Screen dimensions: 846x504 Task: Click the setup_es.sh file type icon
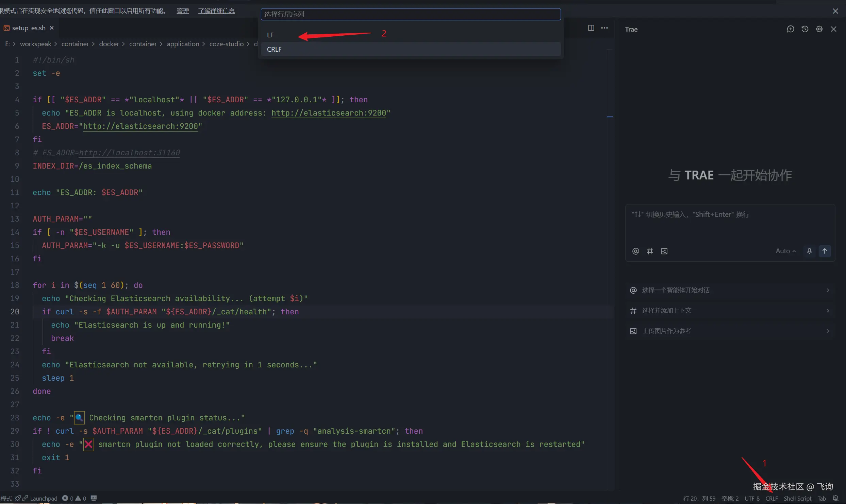(x=6, y=28)
